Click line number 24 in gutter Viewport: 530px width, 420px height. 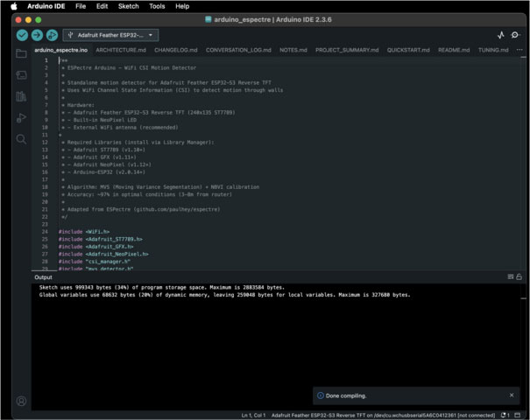[x=45, y=232]
